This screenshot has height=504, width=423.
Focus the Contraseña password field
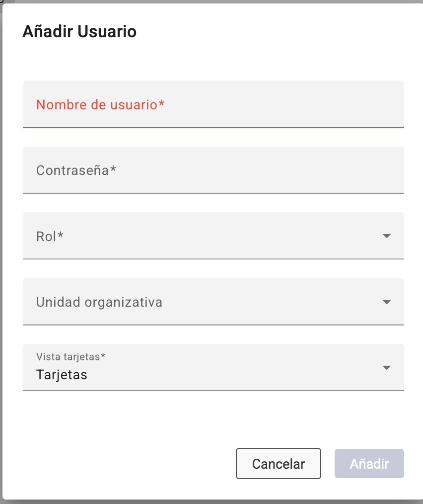point(213,170)
